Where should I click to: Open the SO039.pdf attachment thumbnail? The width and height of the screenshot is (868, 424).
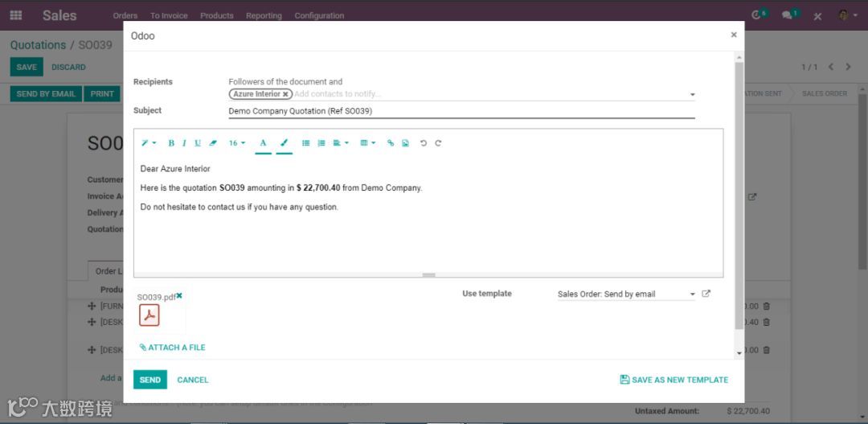149,315
